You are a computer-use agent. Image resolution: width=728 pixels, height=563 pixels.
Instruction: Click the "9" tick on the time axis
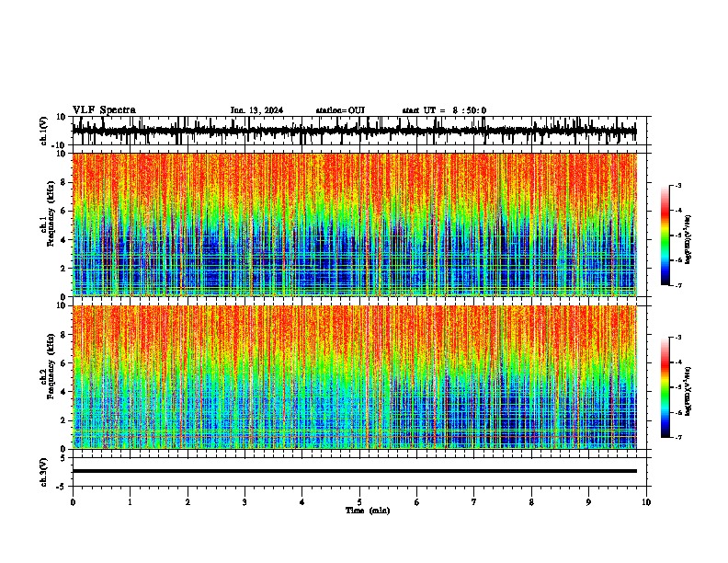coord(589,502)
